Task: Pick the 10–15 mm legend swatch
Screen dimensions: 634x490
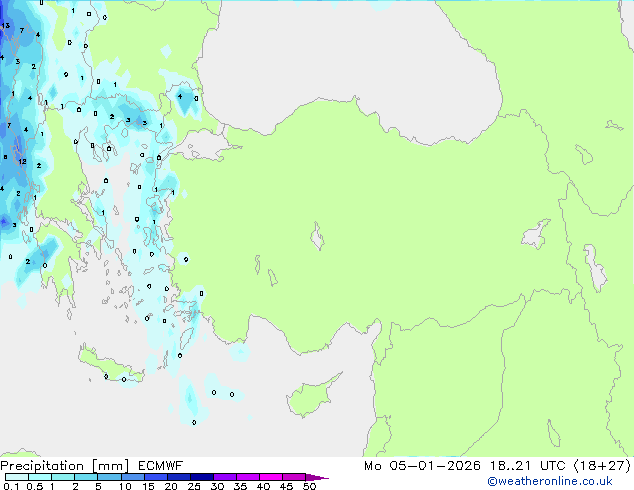Action: point(133,477)
